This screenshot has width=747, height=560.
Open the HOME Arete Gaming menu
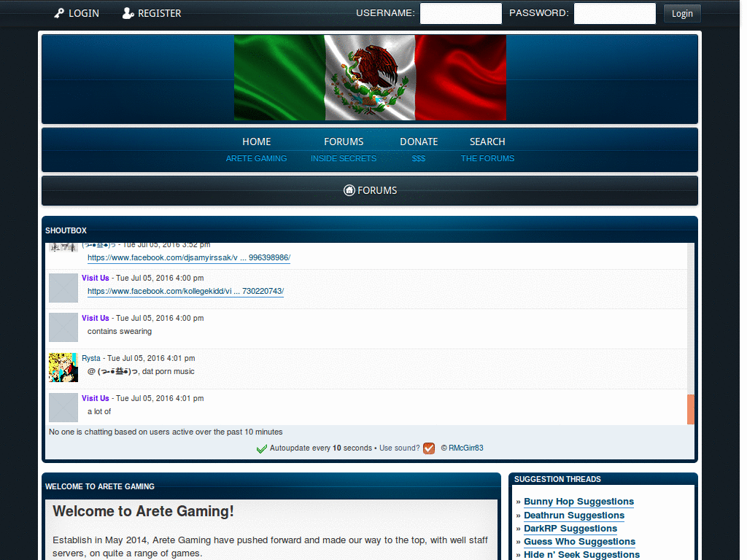tap(256, 149)
